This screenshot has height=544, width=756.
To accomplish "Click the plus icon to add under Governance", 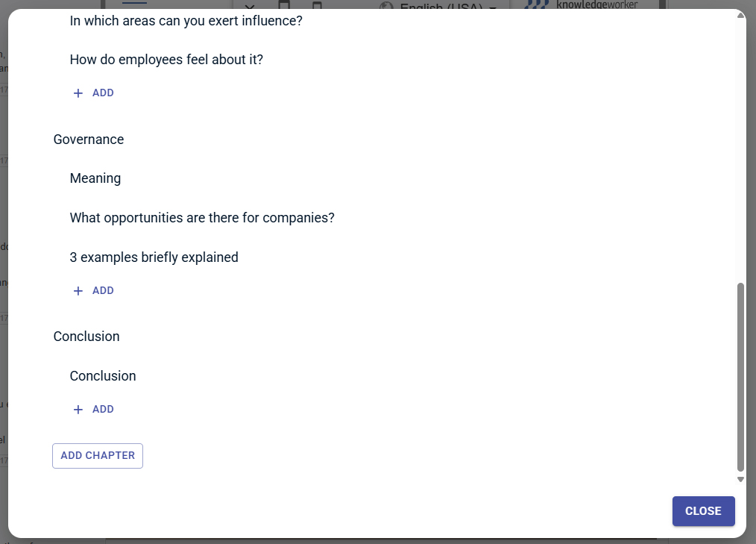I will click(x=78, y=290).
